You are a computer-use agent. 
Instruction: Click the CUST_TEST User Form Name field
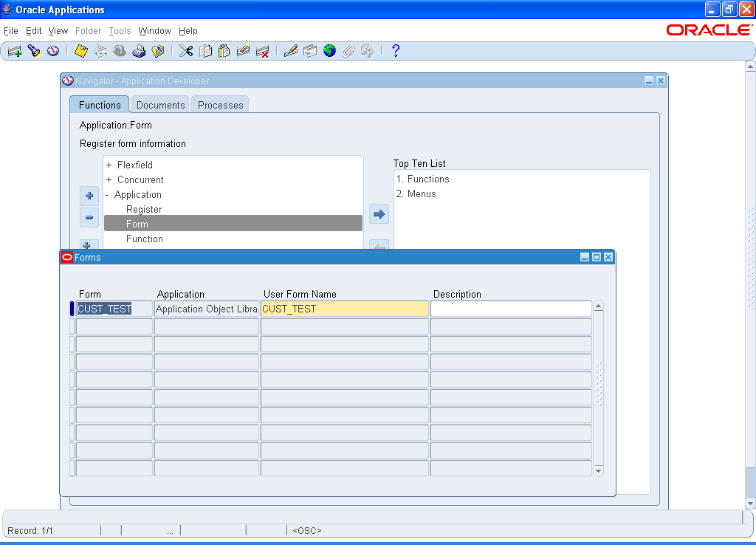point(344,309)
